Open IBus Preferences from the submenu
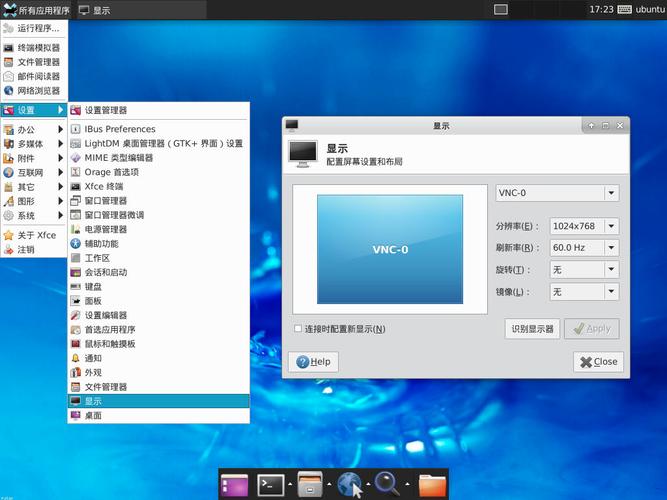Screen dimensions: 667x500 158,129
